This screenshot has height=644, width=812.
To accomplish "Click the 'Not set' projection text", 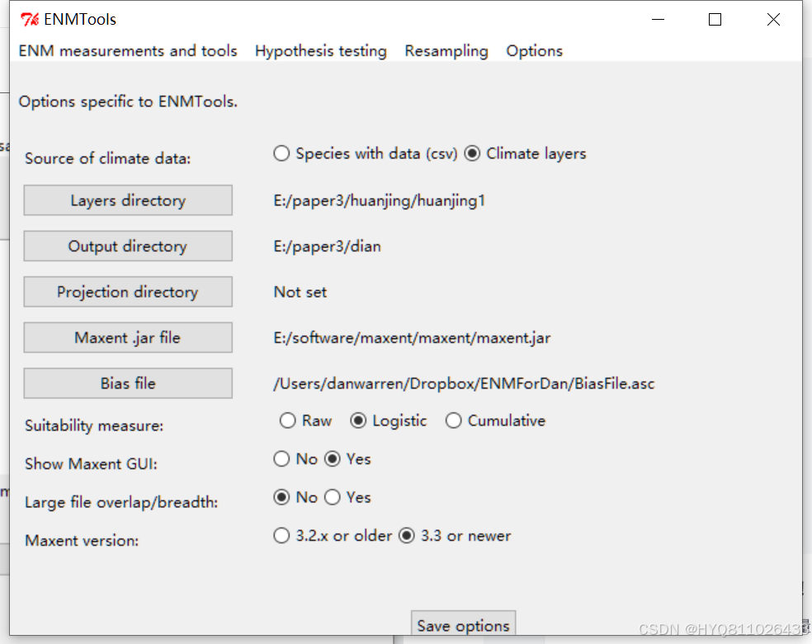I will [300, 292].
